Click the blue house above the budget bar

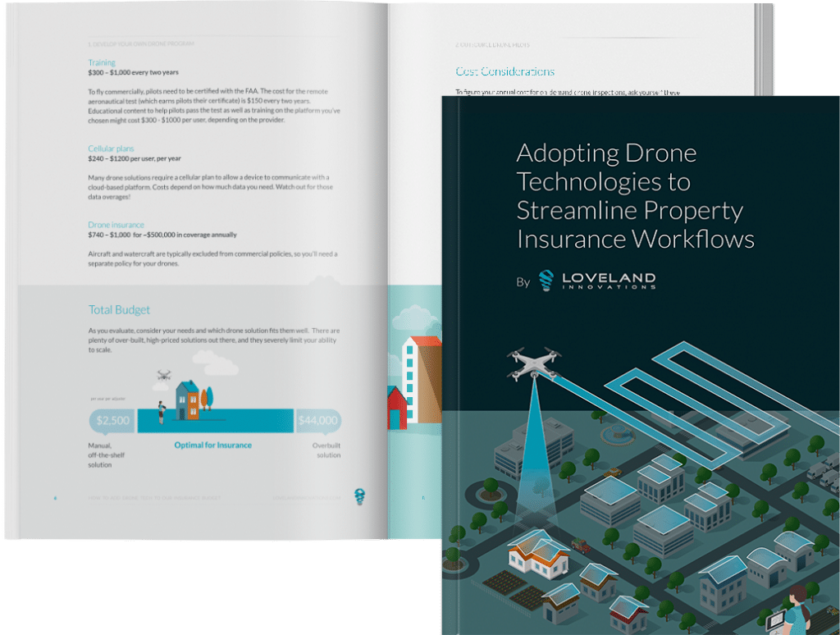click(188, 400)
